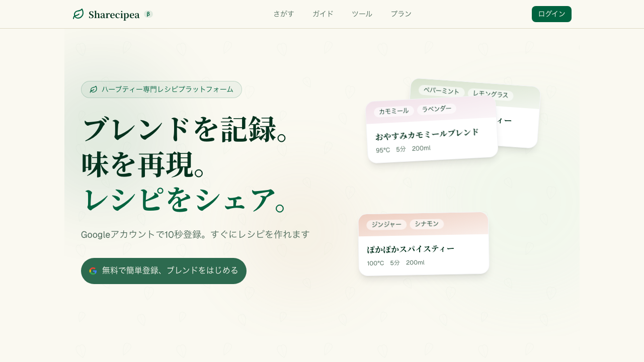Click the Sharecipea brand name text

pos(114,15)
